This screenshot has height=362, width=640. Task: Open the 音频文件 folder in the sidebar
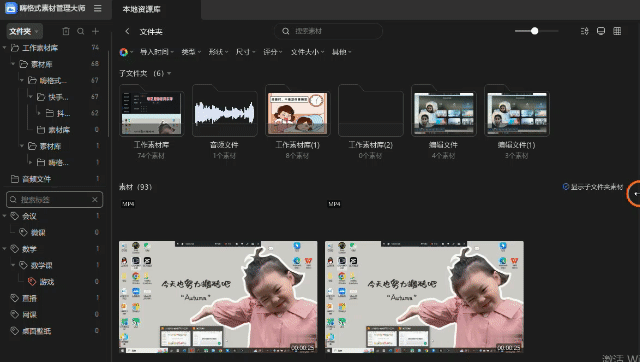(36, 179)
